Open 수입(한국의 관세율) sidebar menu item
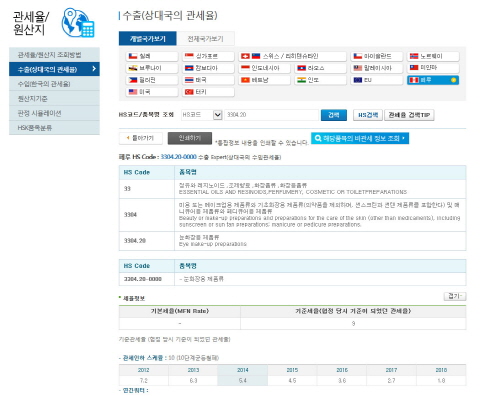This screenshot has width=485, height=396. [54, 84]
